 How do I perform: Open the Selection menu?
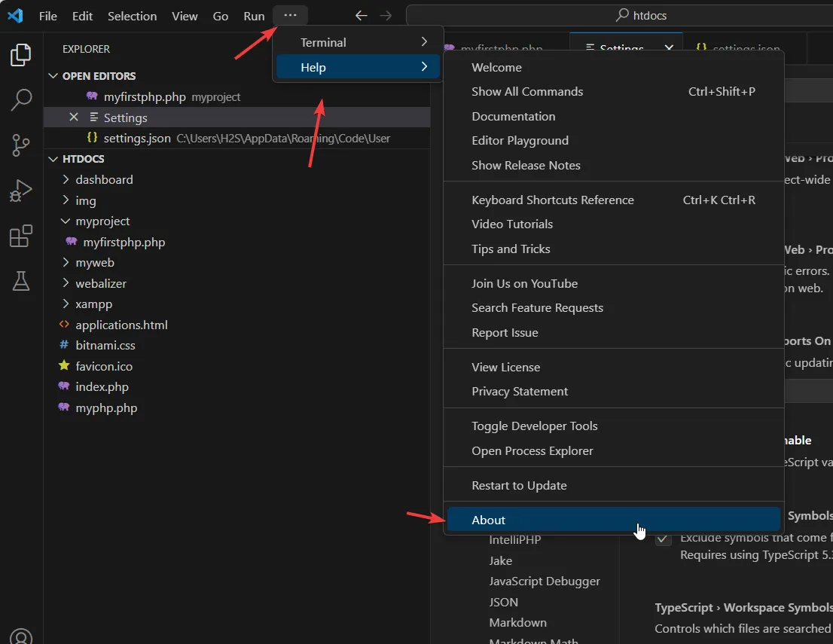coord(133,16)
